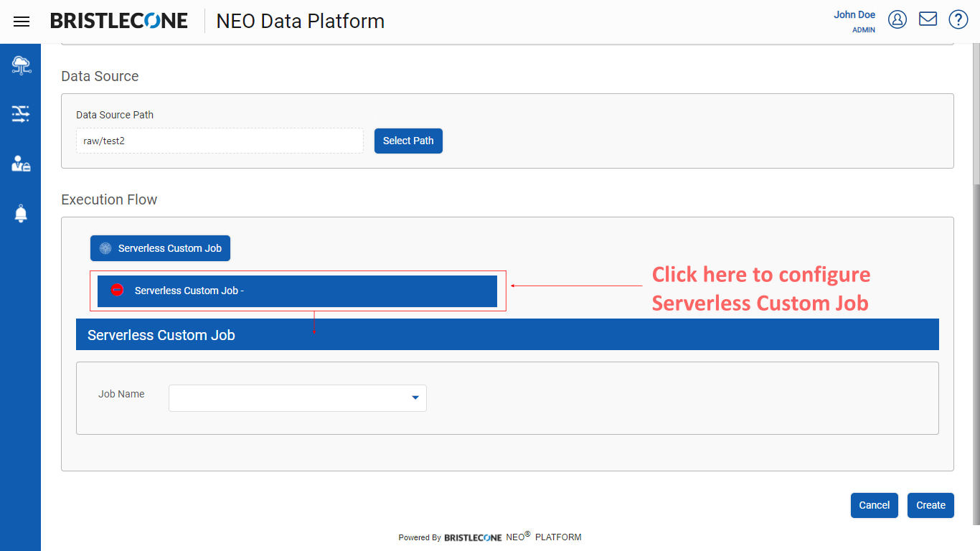
Task: Open the help question mark icon
Action: click(958, 19)
